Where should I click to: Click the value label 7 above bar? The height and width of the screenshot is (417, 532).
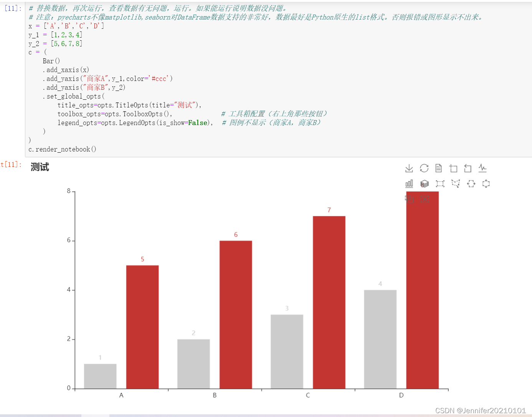pyautogui.click(x=329, y=210)
